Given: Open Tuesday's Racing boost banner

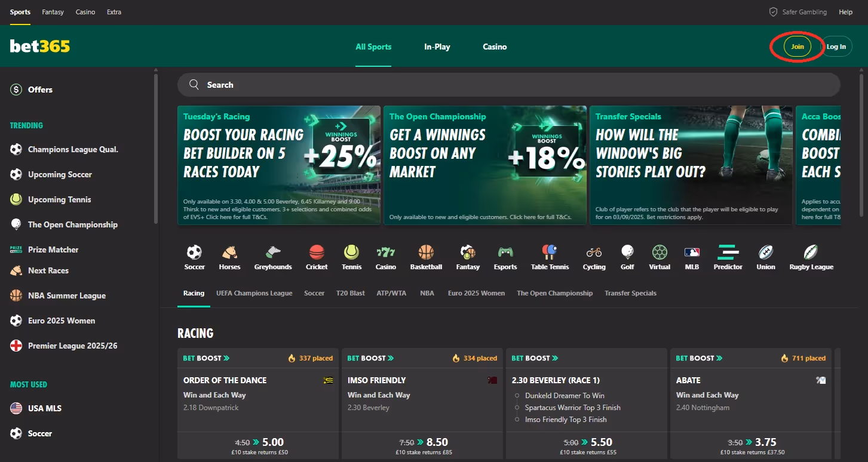Looking at the screenshot, I should [x=279, y=165].
